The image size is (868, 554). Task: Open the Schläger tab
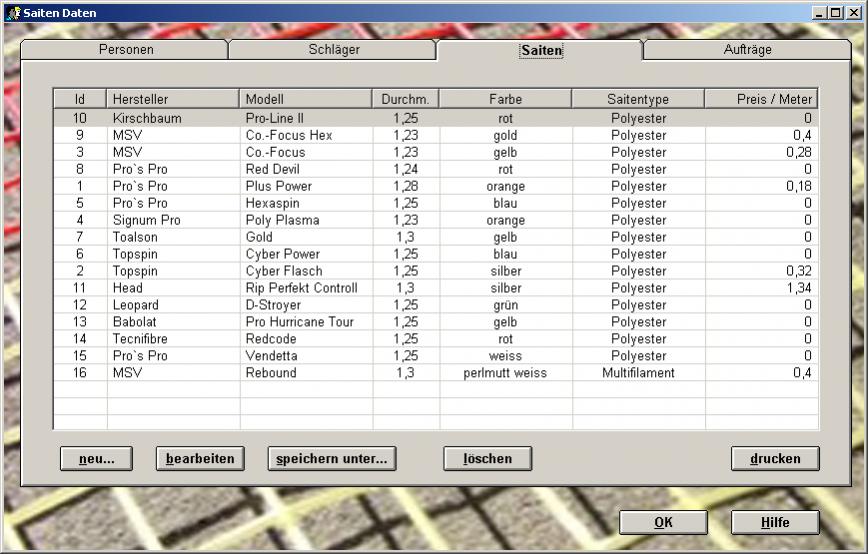click(x=333, y=50)
